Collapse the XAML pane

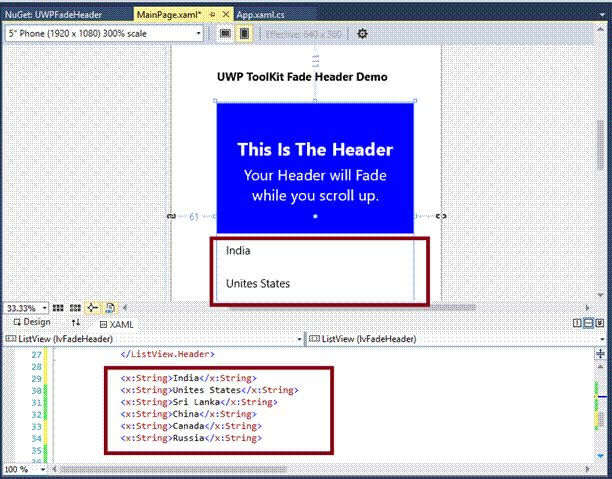(x=600, y=323)
